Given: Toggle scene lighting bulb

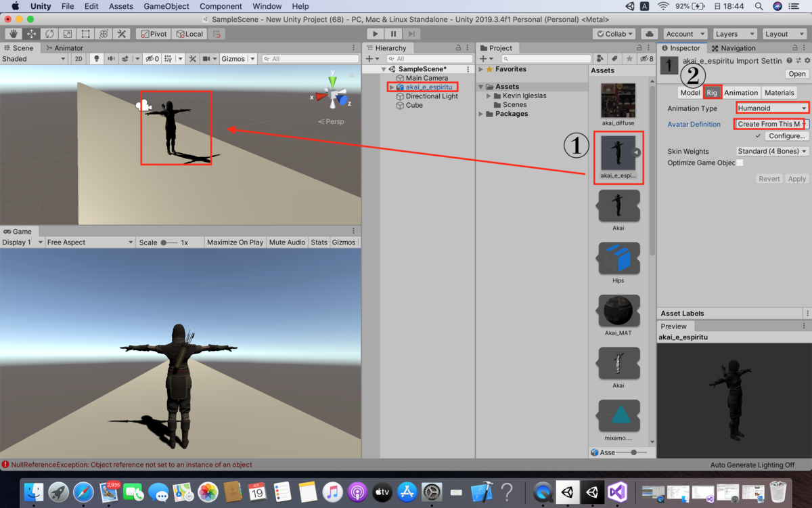Looking at the screenshot, I should [x=96, y=59].
